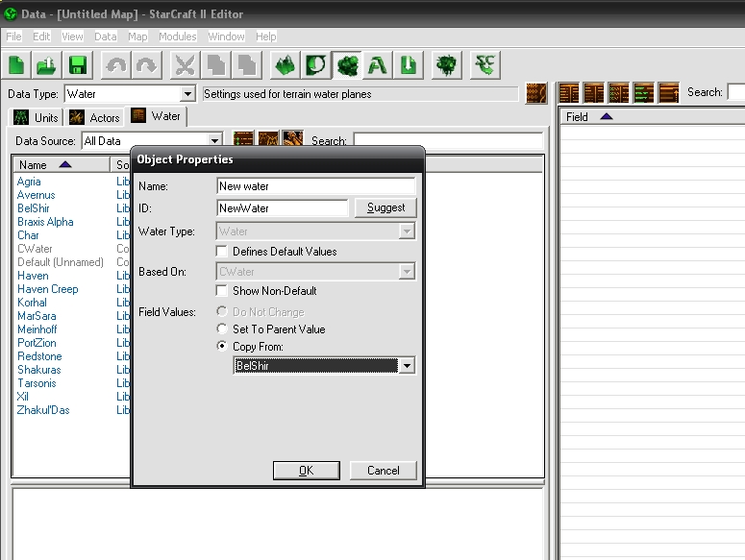
Task: Open the Data module icon
Action: [x=347, y=65]
